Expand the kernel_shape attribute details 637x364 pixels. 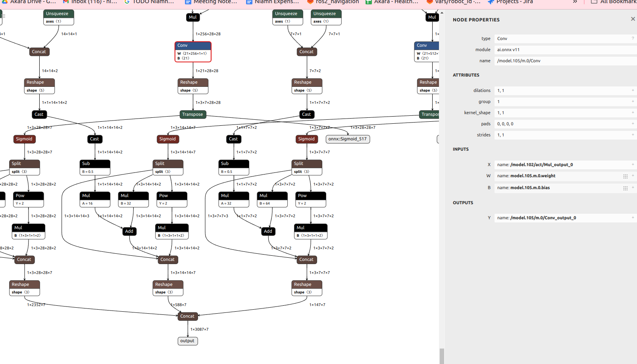633,113
